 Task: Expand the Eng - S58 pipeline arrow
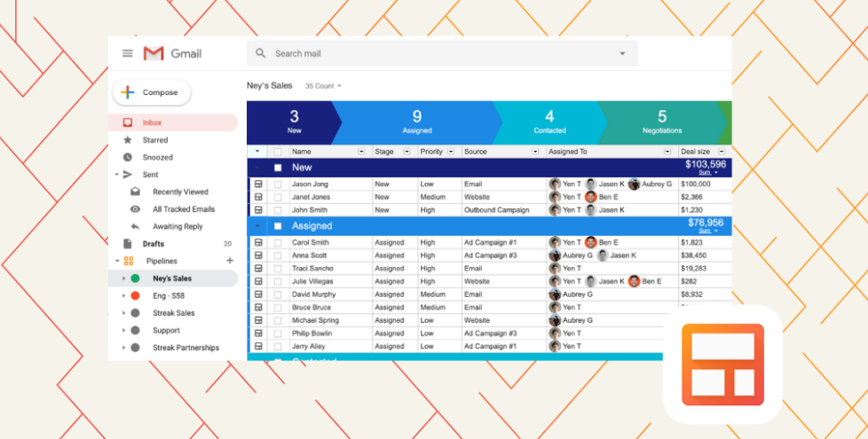tap(123, 296)
